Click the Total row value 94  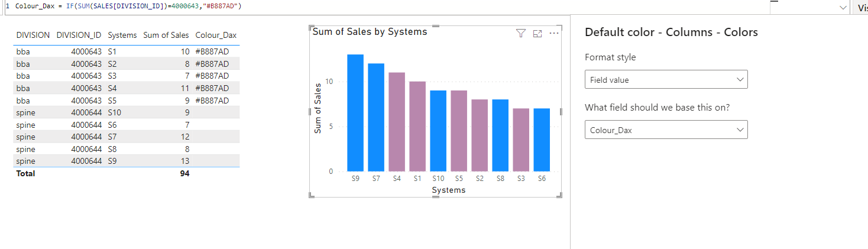tap(184, 173)
